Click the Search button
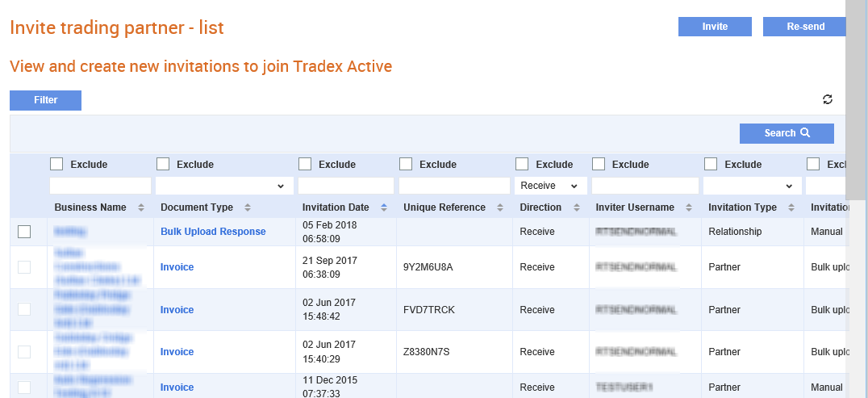This screenshot has width=868, height=398. (x=787, y=133)
